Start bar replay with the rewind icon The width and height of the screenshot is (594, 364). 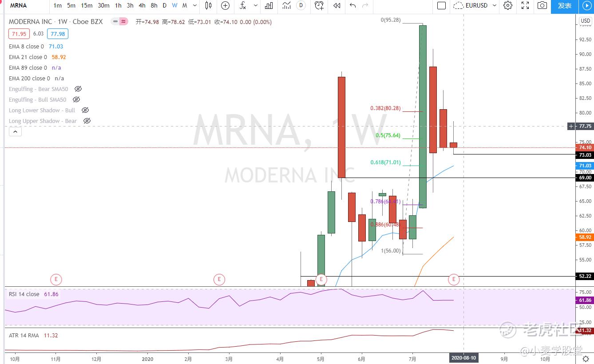click(x=337, y=6)
